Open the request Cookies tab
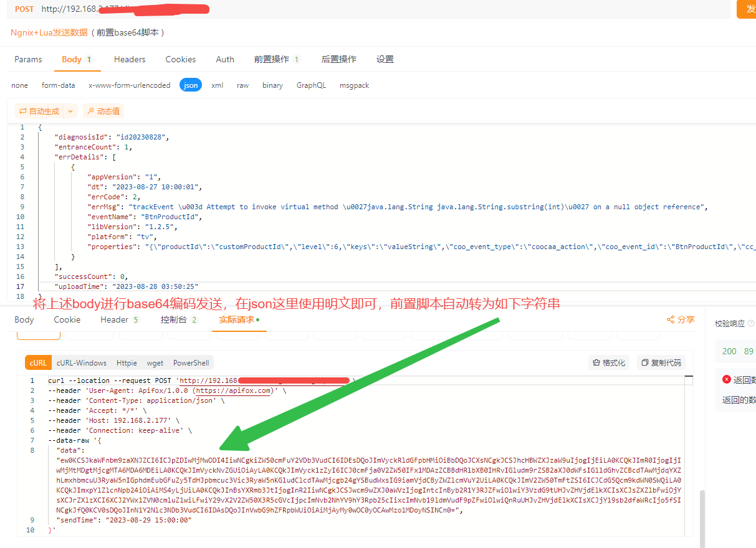Viewport: 756px width, 548px height. tap(181, 59)
